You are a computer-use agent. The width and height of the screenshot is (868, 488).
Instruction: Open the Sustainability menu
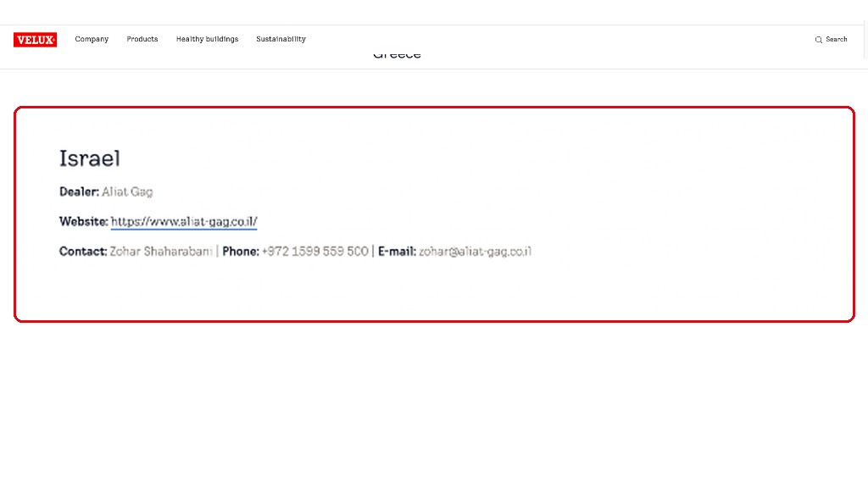(281, 39)
